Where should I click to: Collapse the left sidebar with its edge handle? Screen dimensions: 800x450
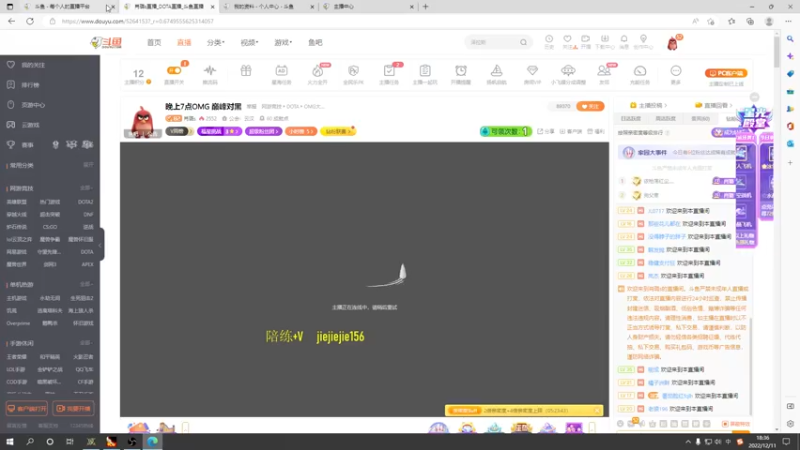tap(102, 244)
